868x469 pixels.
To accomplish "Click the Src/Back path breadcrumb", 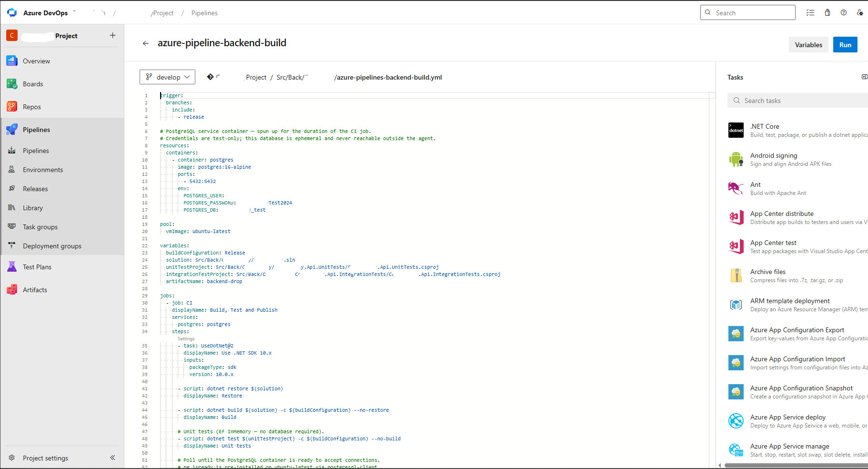I will 290,77.
